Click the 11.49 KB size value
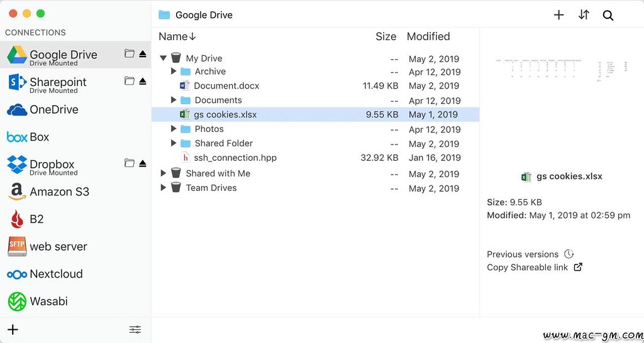This screenshot has width=644, height=343. [x=380, y=85]
